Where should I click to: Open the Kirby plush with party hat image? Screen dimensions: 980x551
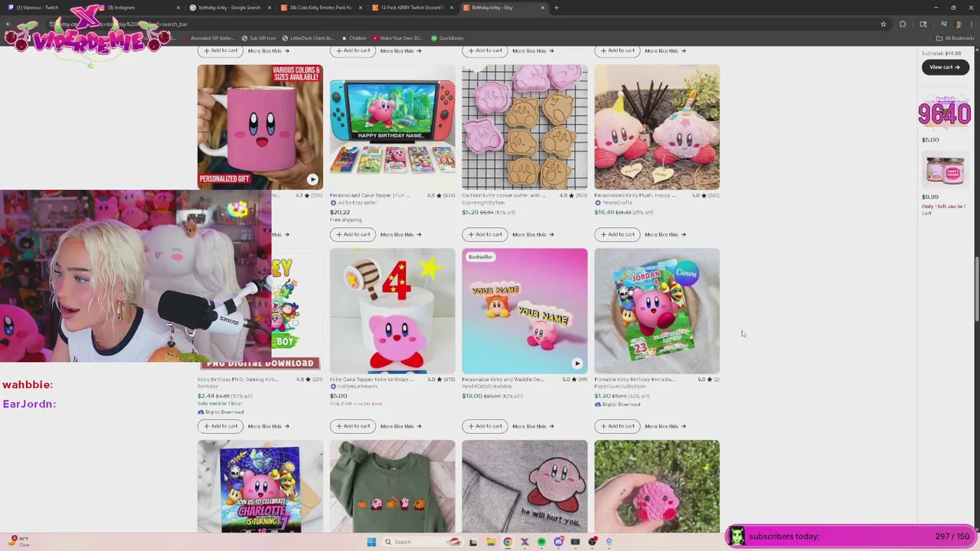click(x=657, y=126)
